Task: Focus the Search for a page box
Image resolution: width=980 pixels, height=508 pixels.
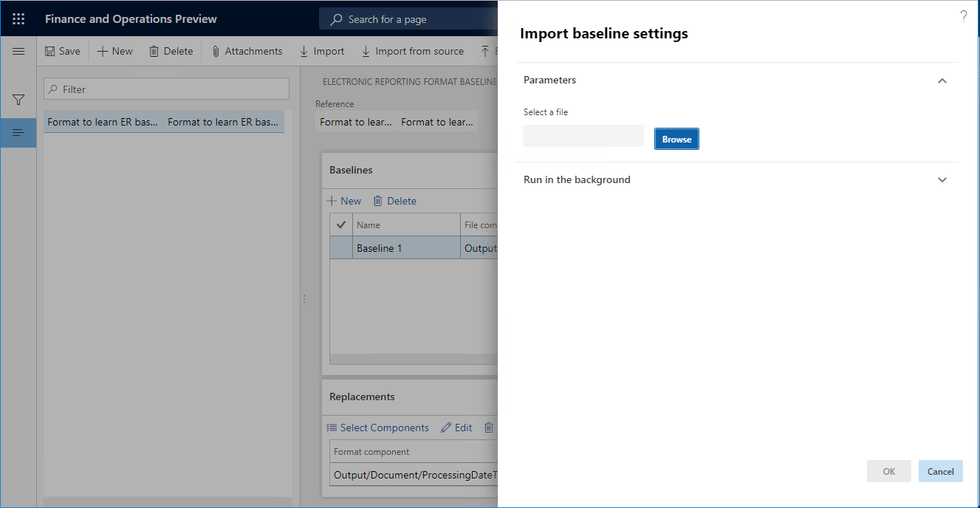Action: pos(408,19)
